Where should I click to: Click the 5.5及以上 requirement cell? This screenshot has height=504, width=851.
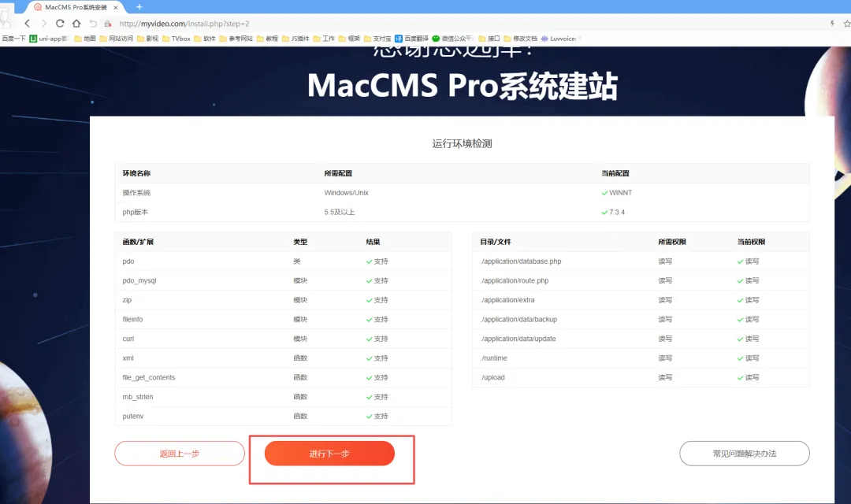click(339, 212)
